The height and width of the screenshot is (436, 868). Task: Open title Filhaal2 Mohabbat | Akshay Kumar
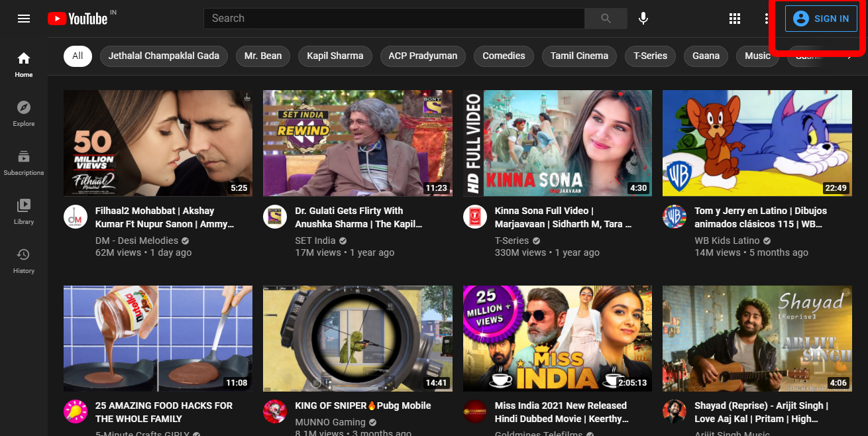165,217
